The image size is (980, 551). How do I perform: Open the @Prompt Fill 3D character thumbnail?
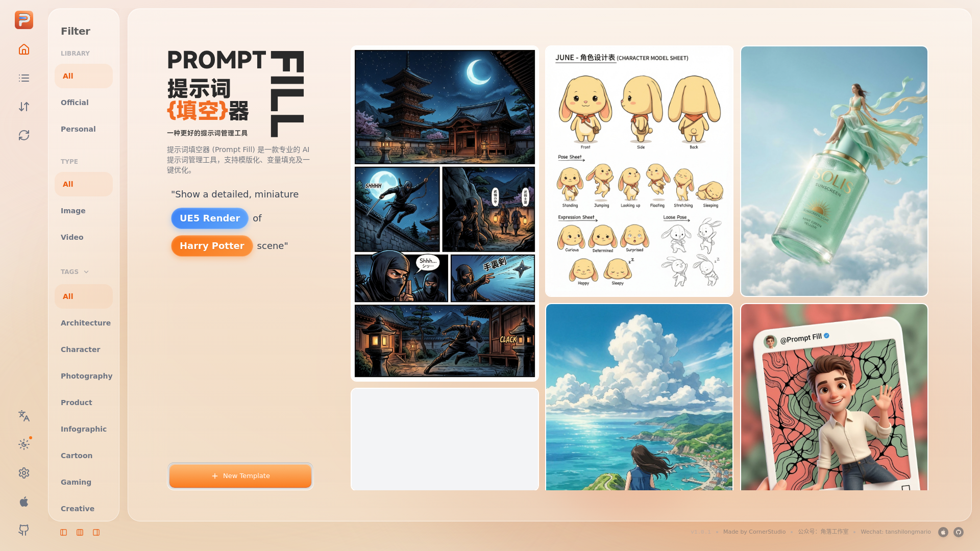pos(834,397)
